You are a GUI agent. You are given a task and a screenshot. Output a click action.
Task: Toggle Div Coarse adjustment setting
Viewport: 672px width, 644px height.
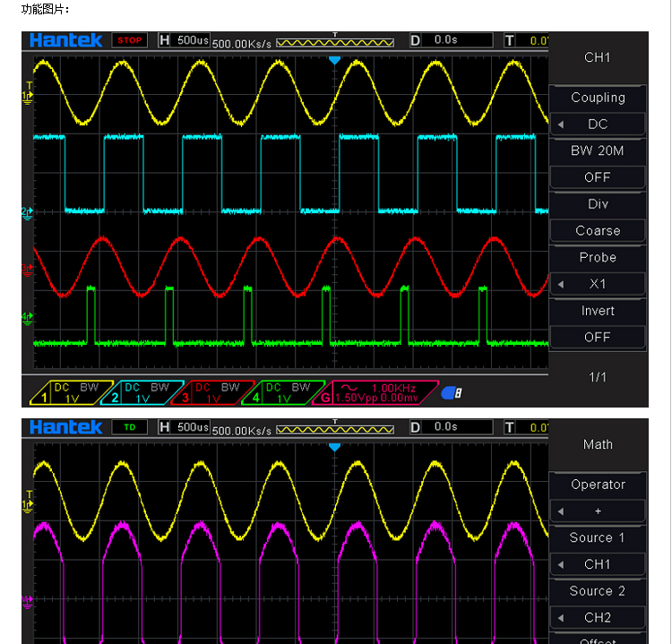[x=598, y=230]
